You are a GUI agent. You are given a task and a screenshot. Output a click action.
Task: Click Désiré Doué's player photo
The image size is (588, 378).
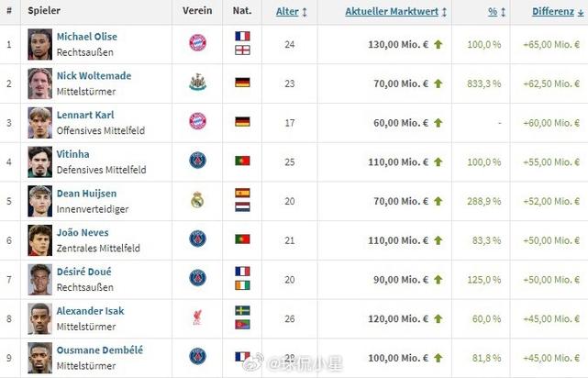point(39,279)
